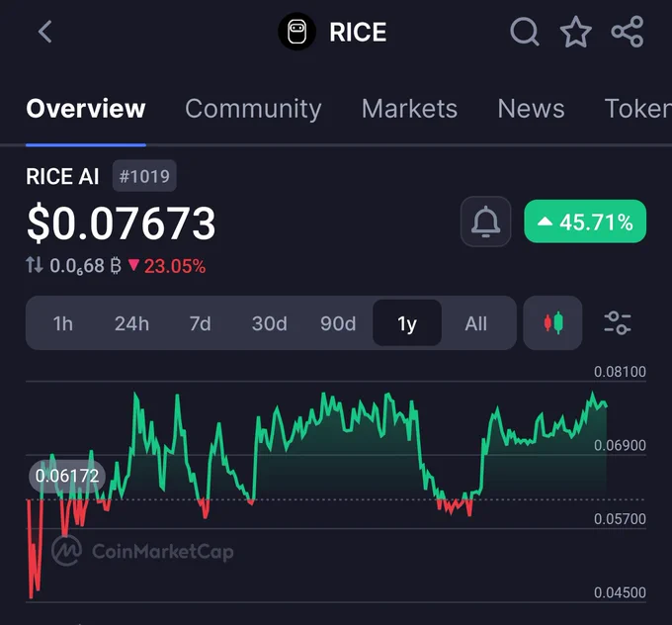Tap the RICE AI coin name

point(62,176)
